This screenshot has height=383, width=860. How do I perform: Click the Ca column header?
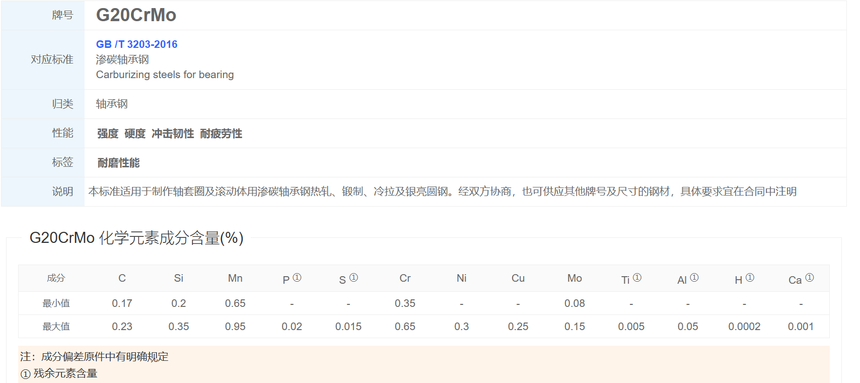(801, 279)
